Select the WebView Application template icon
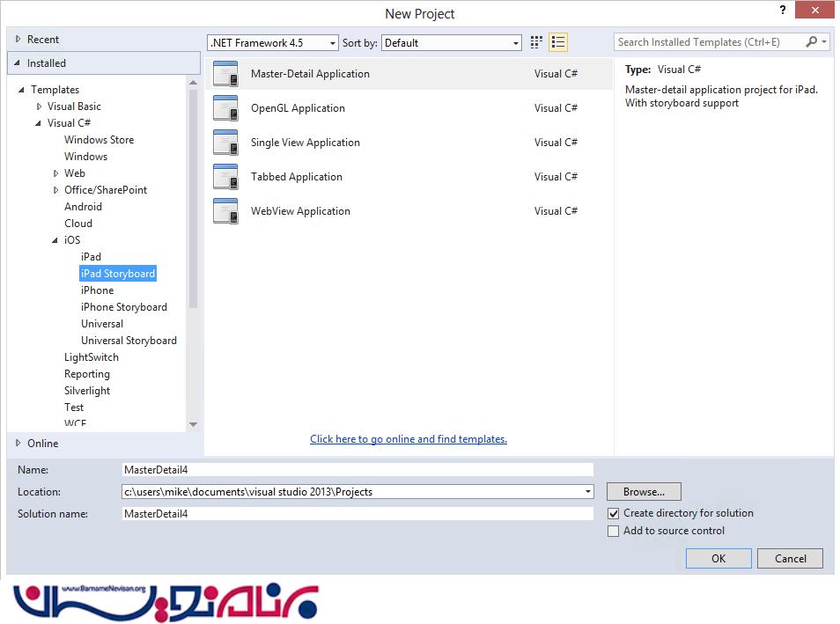 [225, 211]
